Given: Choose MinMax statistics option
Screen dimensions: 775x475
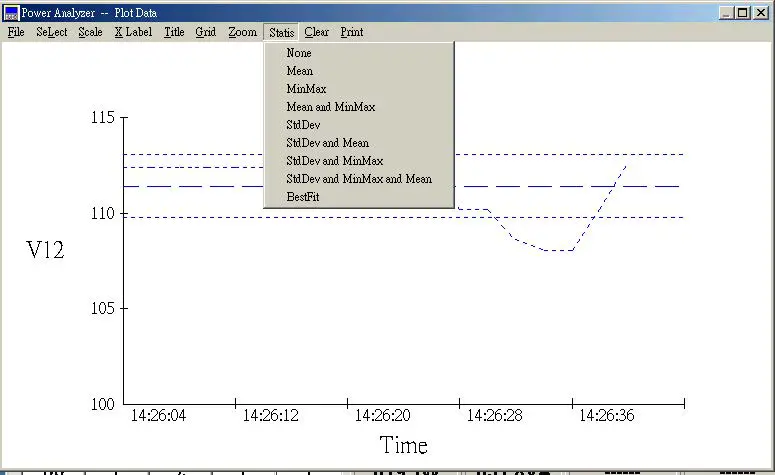Looking at the screenshot, I should coord(359,89).
